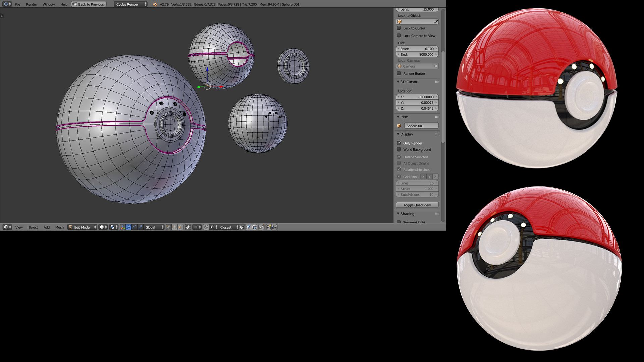Open the View menu in 3D viewport header
Image resolution: width=644 pixels, height=362 pixels.
(19, 227)
